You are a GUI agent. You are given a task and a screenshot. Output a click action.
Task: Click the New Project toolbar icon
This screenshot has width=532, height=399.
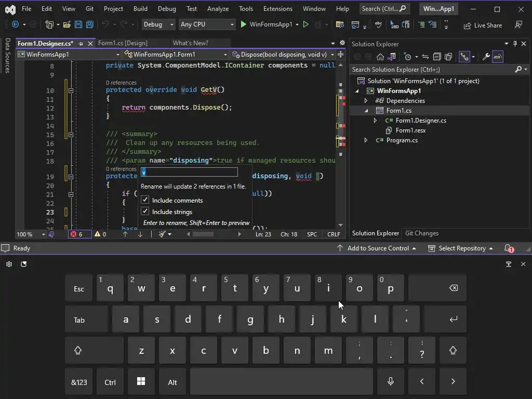pos(49,24)
